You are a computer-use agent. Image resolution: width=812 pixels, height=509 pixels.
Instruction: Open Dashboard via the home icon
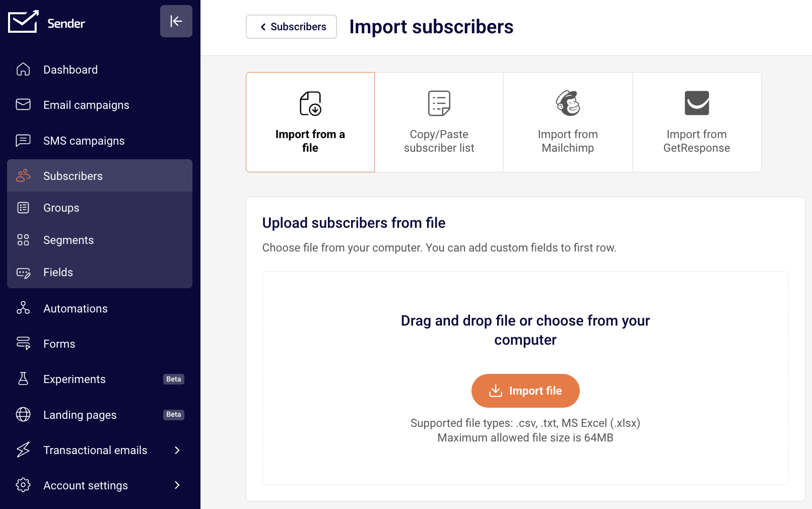(23, 70)
